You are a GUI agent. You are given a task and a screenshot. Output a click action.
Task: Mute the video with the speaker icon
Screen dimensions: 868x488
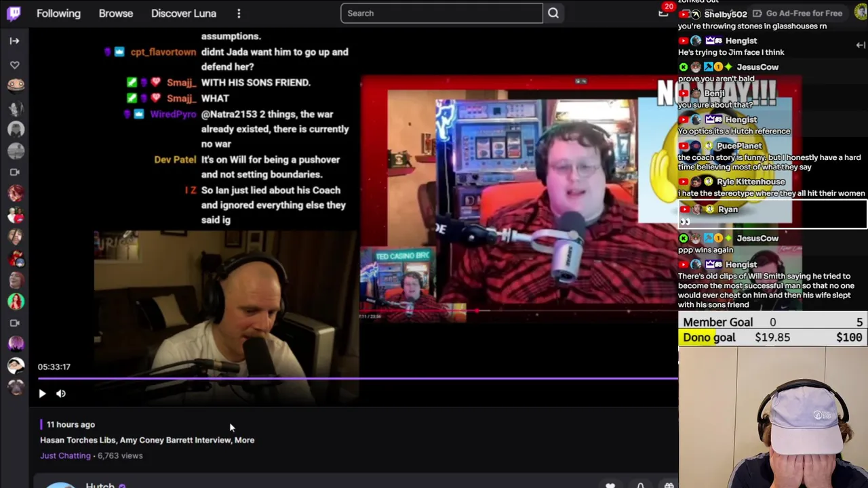pyautogui.click(x=61, y=393)
